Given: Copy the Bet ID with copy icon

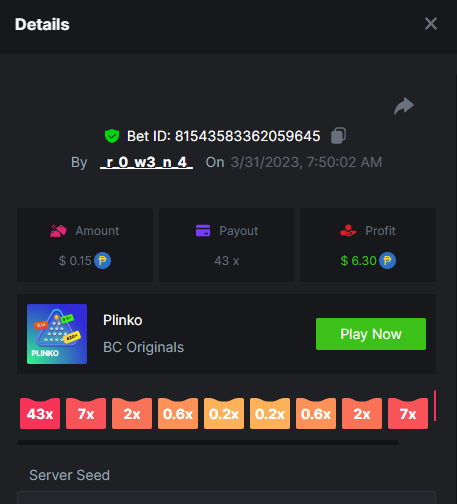Looking at the screenshot, I should pos(338,136).
